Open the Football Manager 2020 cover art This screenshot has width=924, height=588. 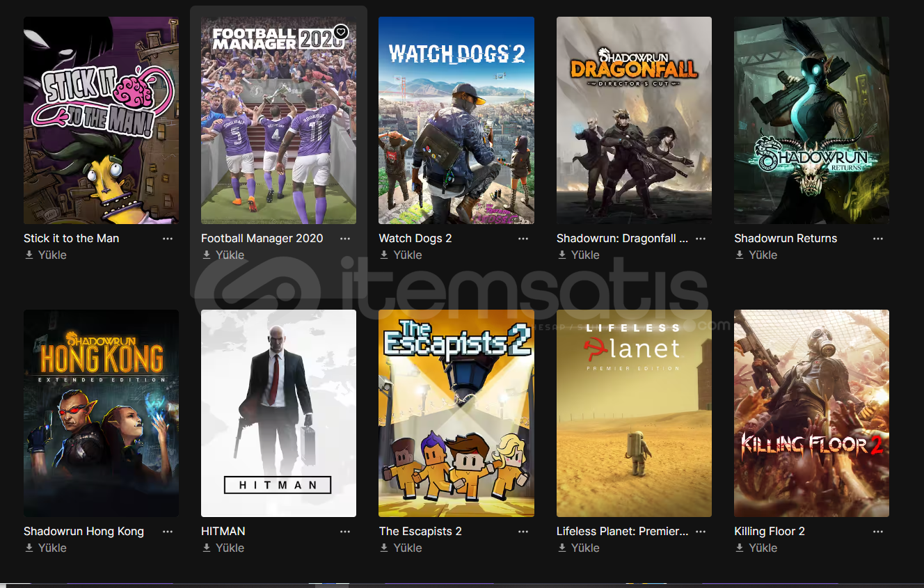278,120
